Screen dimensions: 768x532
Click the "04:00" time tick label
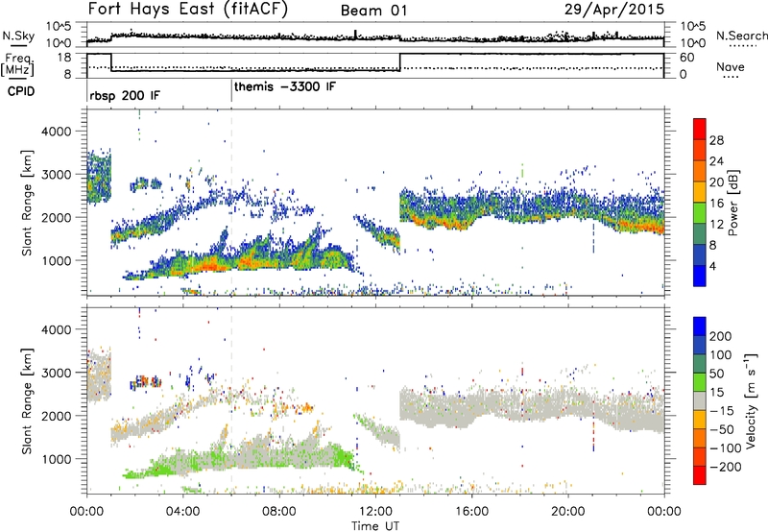(183, 512)
